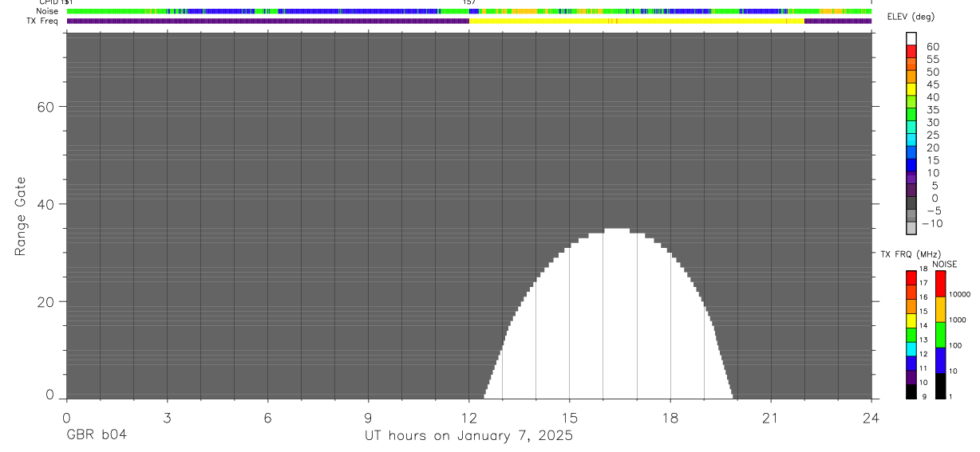
Task: Click the 'TX Freq' row label at top
Action: [42, 21]
